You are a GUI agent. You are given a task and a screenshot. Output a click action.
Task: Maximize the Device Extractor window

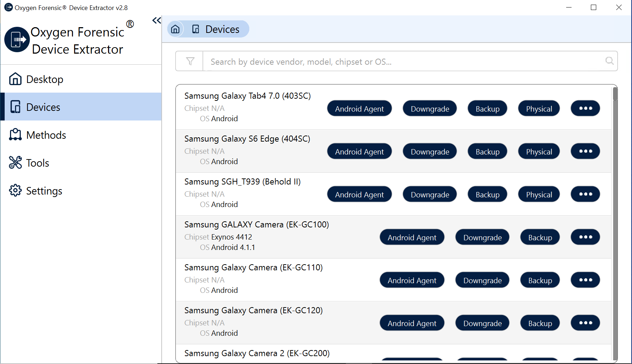coord(593,8)
